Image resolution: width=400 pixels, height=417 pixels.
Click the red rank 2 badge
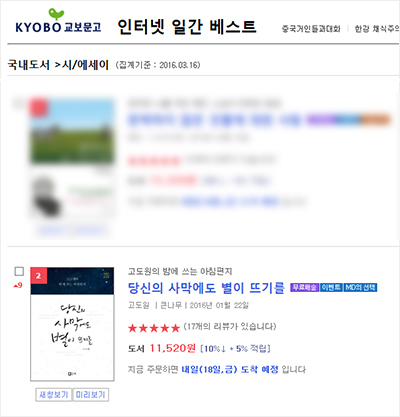tap(39, 276)
